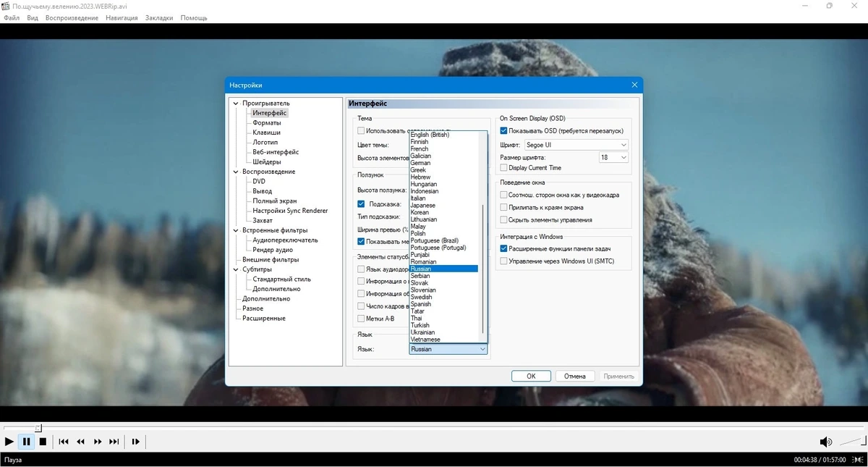
Task: Mute audio with the speaker icon
Action: point(825,442)
